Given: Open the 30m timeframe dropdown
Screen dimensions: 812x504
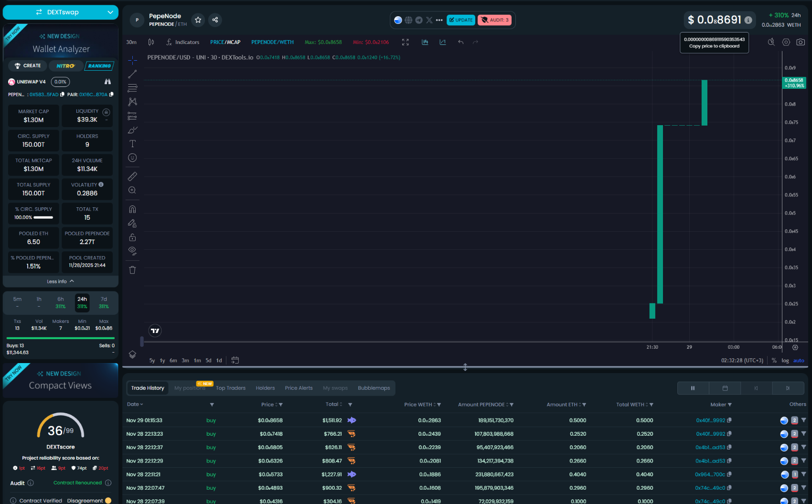Looking at the screenshot, I should [131, 42].
